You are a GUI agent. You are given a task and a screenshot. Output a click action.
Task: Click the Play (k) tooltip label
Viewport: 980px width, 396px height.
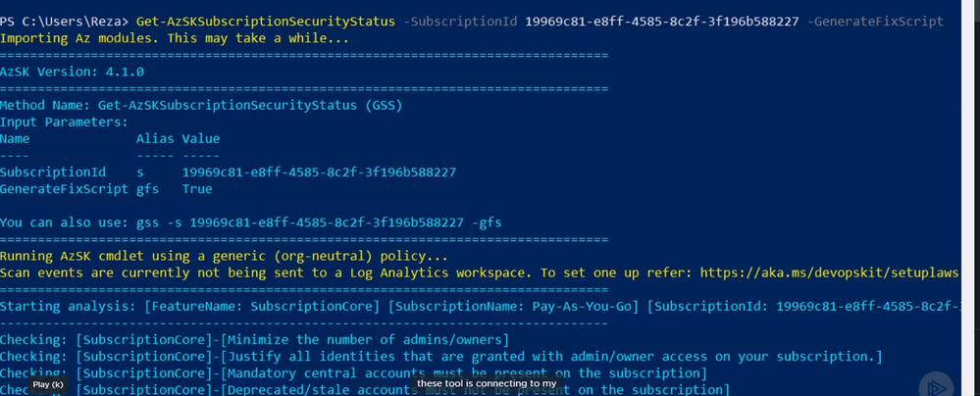48,385
